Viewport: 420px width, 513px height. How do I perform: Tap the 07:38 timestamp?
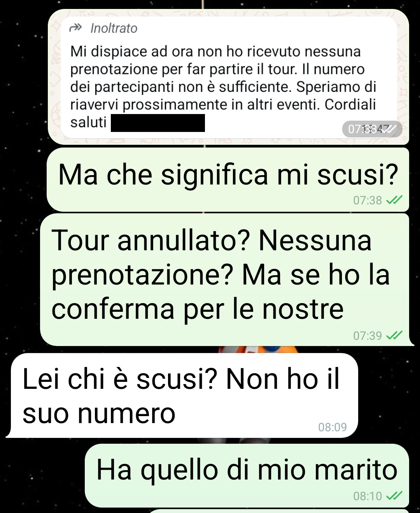click(x=367, y=200)
